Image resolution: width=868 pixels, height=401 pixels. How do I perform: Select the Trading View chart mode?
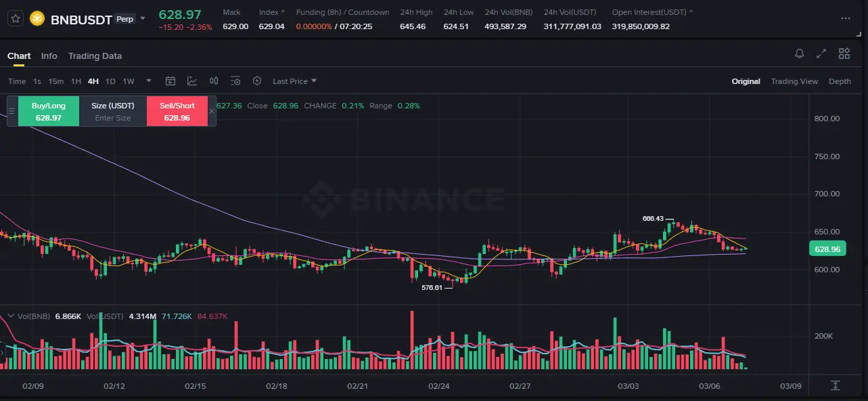[x=794, y=81]
